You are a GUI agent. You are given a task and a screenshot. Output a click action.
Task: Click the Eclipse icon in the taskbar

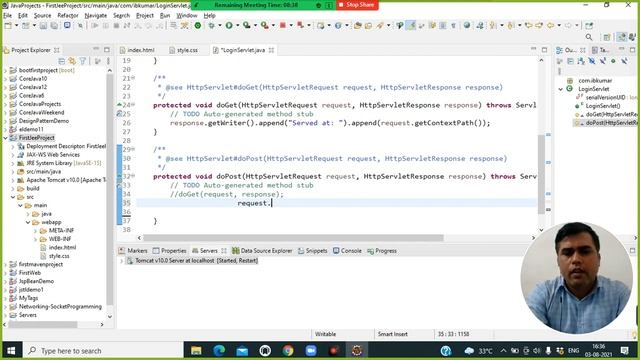click(x=357, y=350)
